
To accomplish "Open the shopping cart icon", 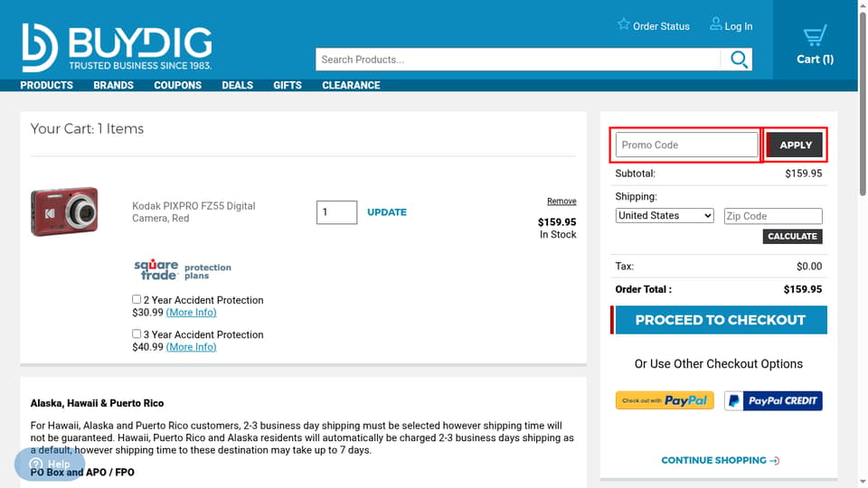I will tap(815, 36).
